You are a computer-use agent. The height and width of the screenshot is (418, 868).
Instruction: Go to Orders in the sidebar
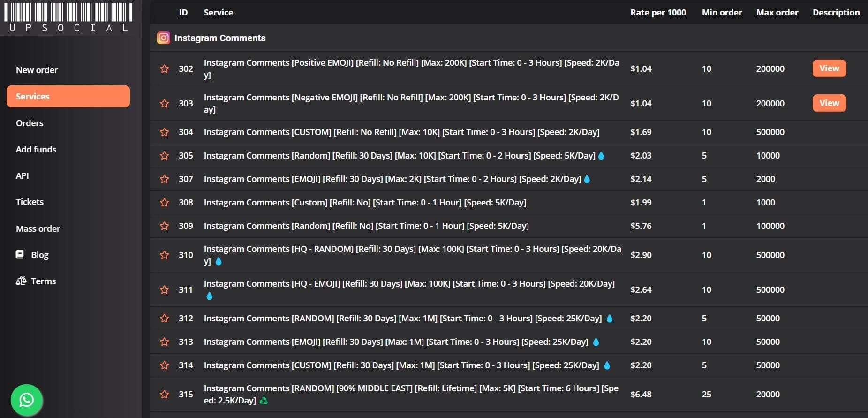30,123
